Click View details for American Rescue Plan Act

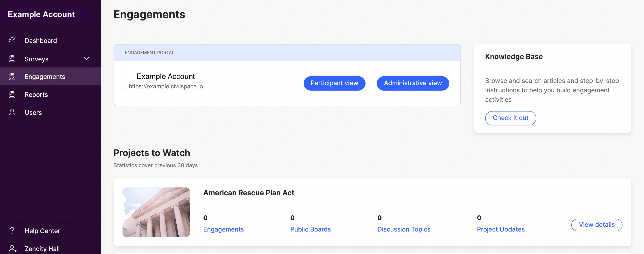click(x=596, y=225)
